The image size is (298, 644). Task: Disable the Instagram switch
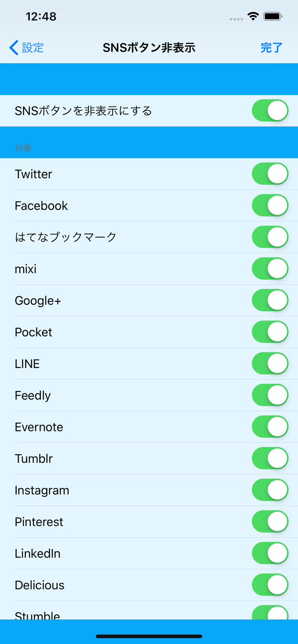270,490
